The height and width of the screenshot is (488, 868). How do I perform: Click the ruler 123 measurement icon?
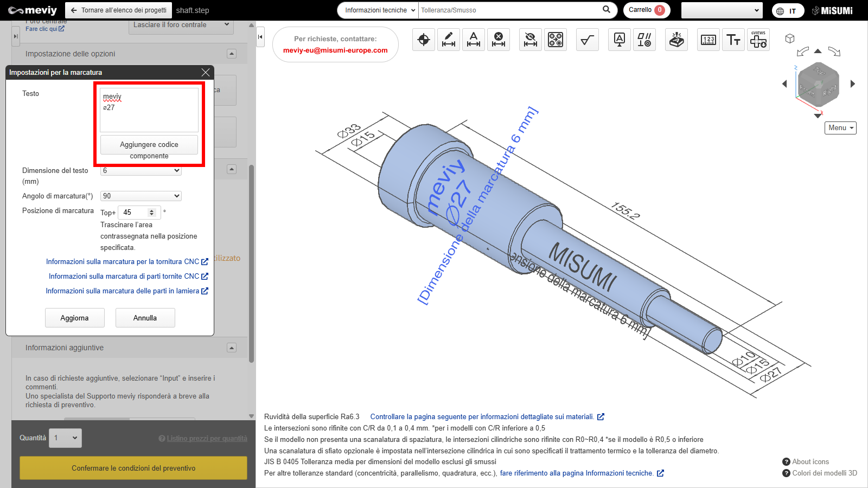pyautogui.click(x=709, y=40)
